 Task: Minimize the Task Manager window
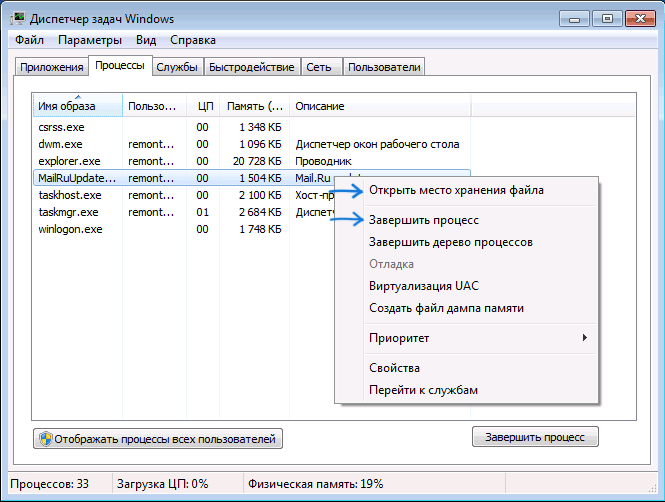(x=575, y=19)
